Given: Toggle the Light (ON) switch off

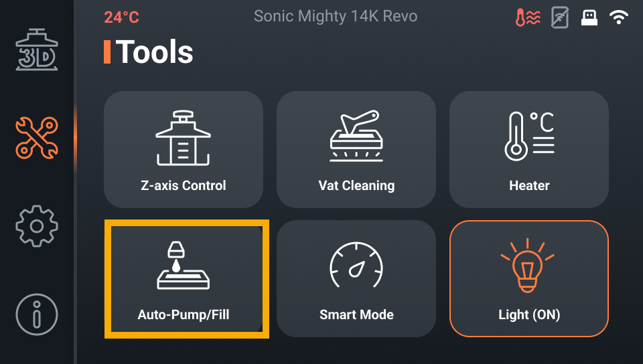Looking at the screenshot, I should click(x=528, y=278).
